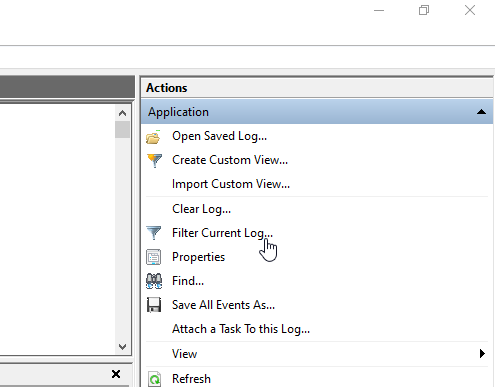Click the Filter Current Log funnel icon
The height and width of the screenshot is (387, 495).
[154, 233]
